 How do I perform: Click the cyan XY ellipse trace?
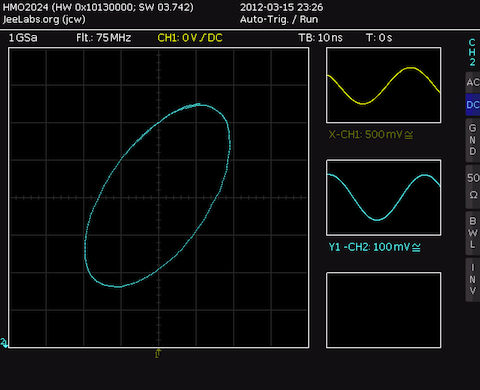[157, 196]
